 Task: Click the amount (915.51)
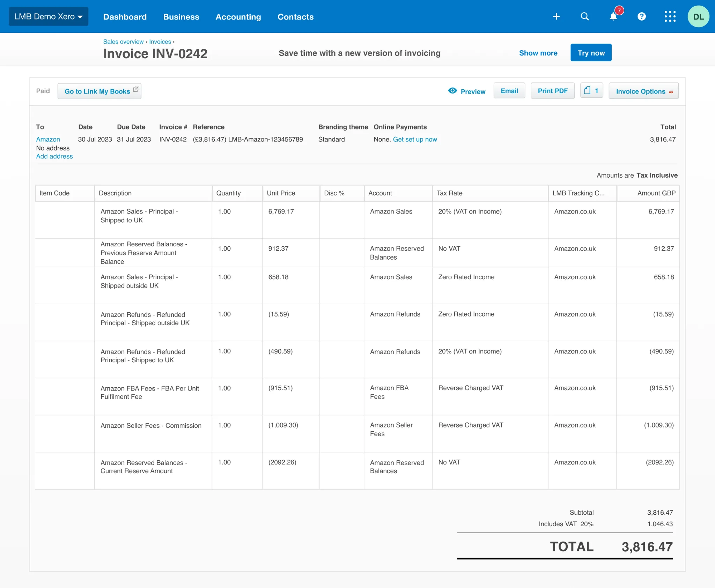[x=661, y=388]
